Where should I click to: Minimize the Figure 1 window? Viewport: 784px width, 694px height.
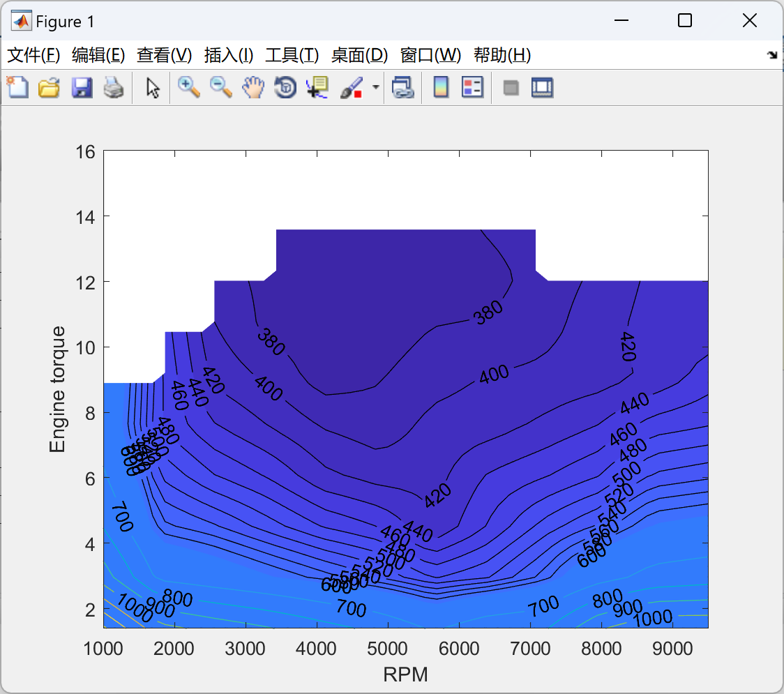click(x=621, y=20)
